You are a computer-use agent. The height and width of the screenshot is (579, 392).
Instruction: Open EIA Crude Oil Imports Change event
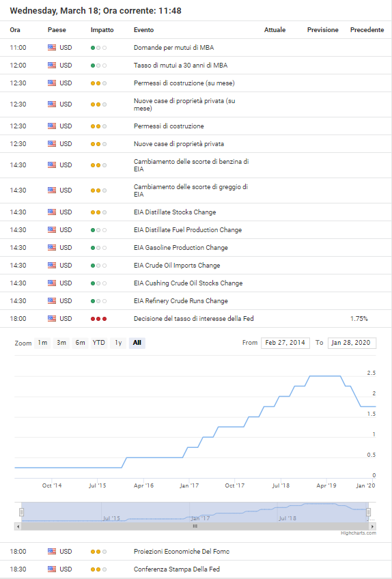(x=177, y=265)
